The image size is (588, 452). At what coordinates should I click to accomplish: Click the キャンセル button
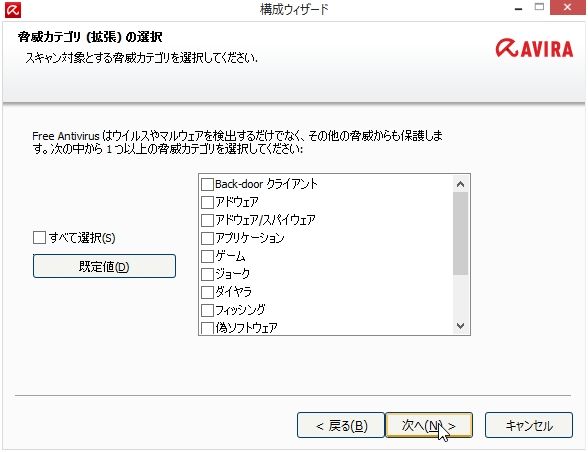click(529, 425)
